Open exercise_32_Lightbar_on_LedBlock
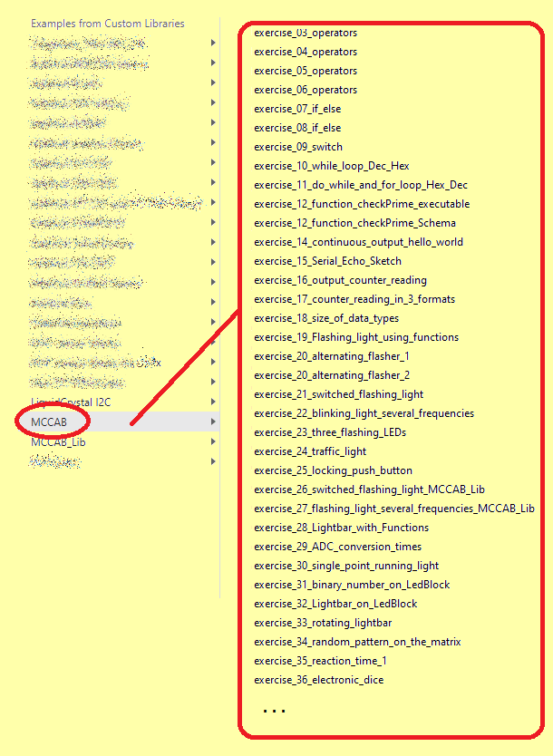The width and height of the screenshot is (553, 756). (335, 604)
